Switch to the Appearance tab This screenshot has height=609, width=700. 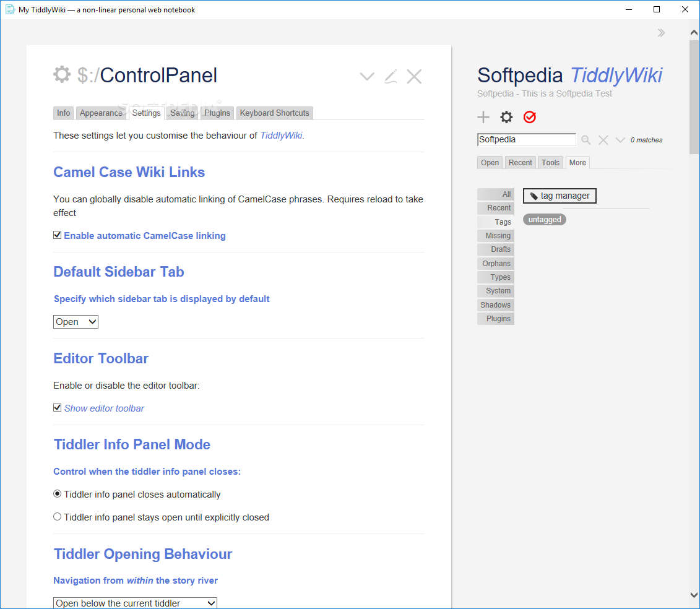click(101, 113)
